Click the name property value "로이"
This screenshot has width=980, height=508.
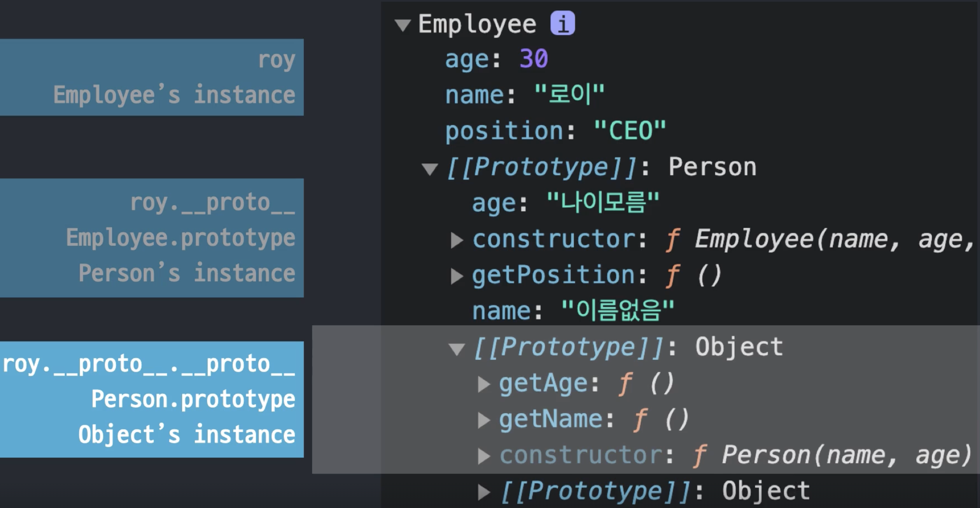(569, 95)
